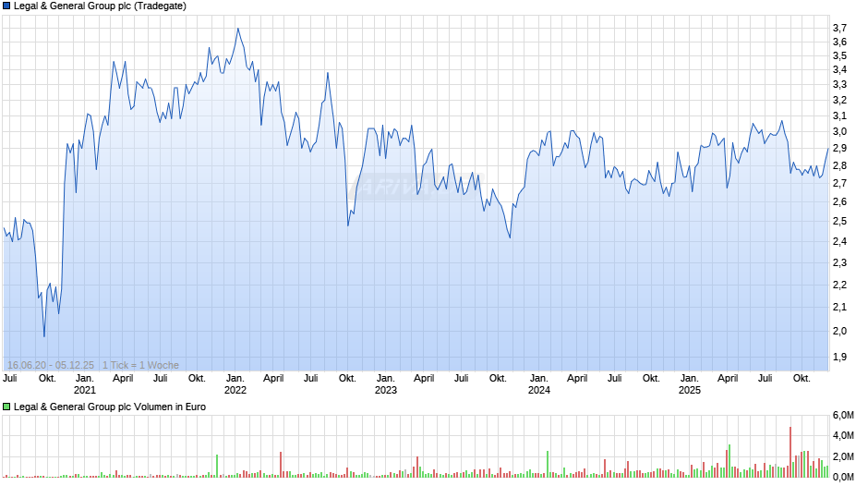Click the 2024 year label on the time axis
The width and height of the screenshot is (868, 486).
[539, 390]
